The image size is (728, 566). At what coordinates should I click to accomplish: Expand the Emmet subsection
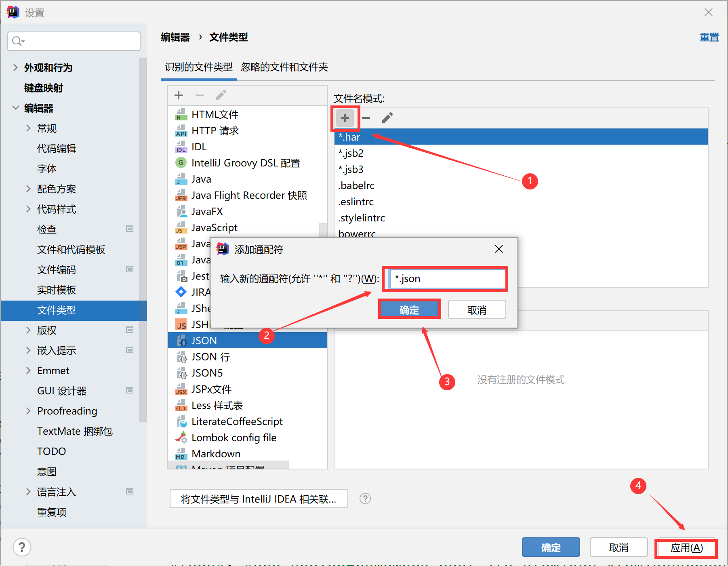(x=28, y=370)
